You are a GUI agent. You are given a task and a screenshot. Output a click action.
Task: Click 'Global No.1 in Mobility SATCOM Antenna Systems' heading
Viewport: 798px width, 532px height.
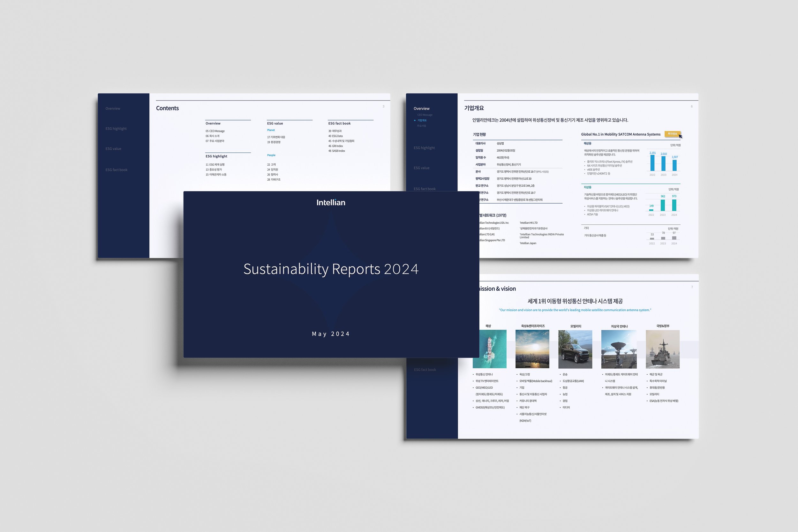(621, 134)
